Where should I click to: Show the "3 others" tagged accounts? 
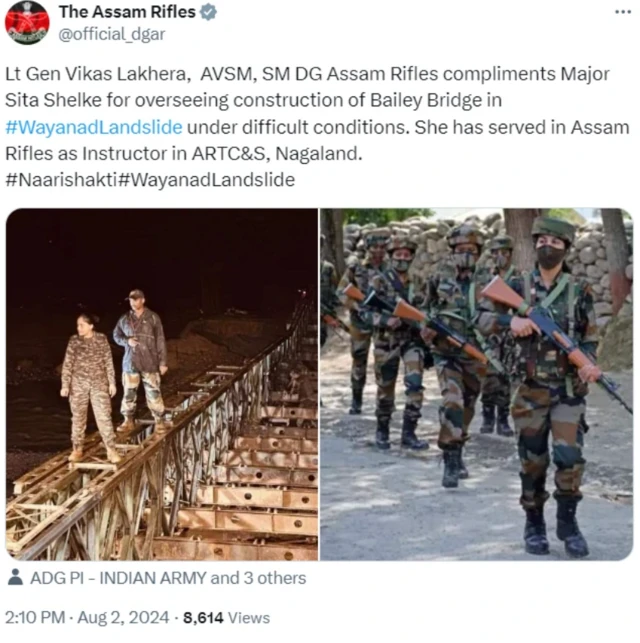pyautogui.click(x=275, y=578)
